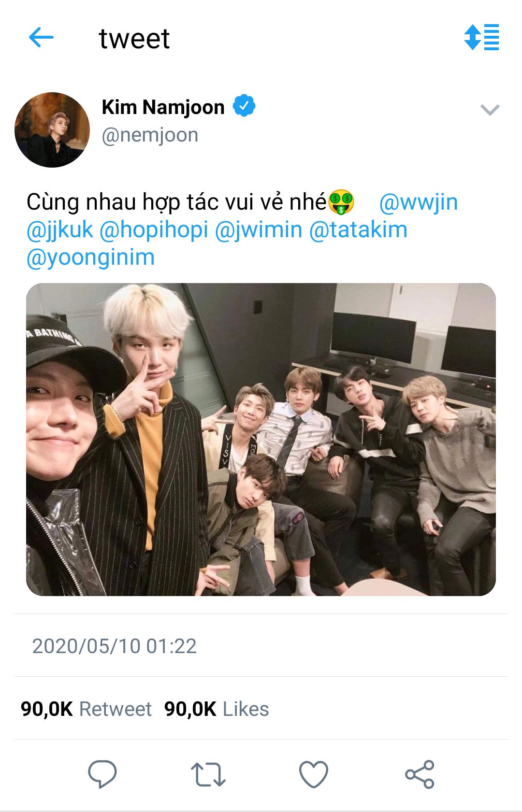The width and height of the screenshot is (522, 812).
Task: Open the @tatakim mention
Action: (x=358, y=230)
